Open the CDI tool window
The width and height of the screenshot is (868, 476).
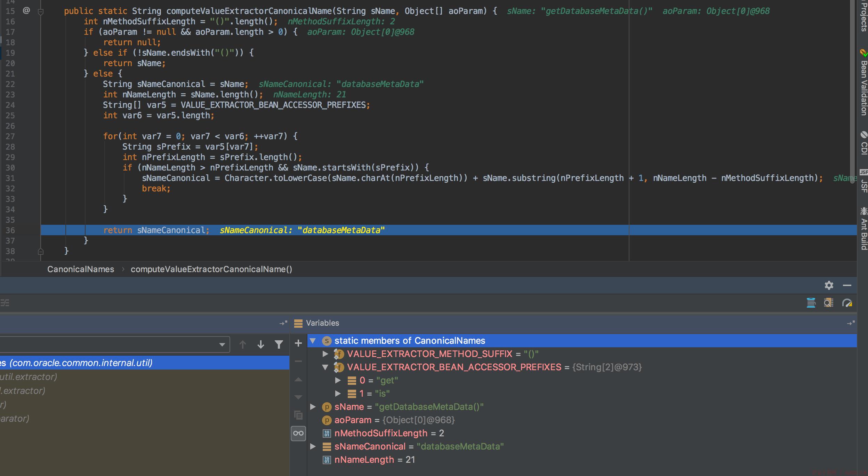click(863, 143)
